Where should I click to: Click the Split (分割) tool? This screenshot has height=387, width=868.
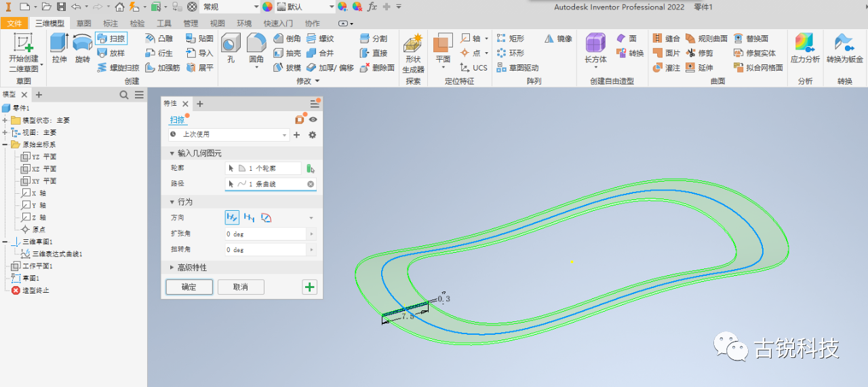(374, 39)
